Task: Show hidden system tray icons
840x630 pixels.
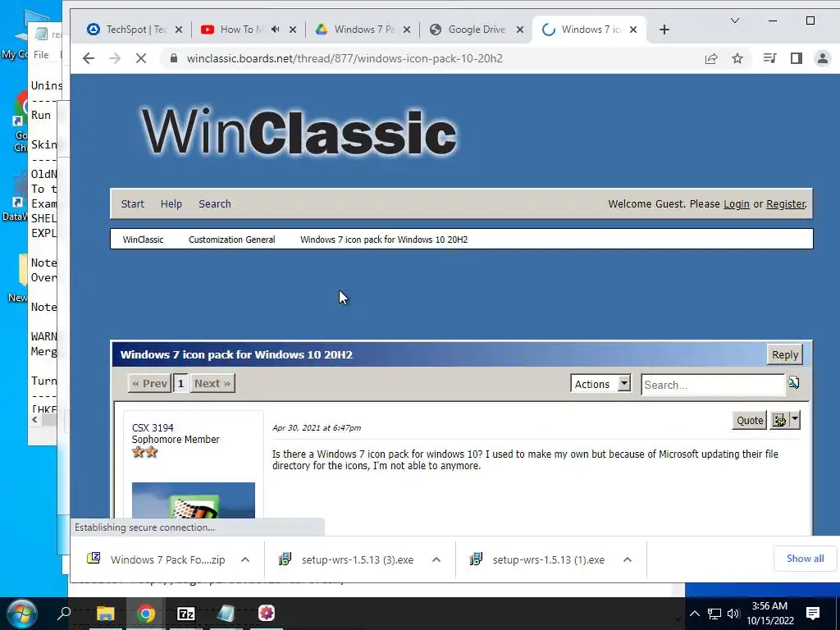Action: click(x=694, y=614)
